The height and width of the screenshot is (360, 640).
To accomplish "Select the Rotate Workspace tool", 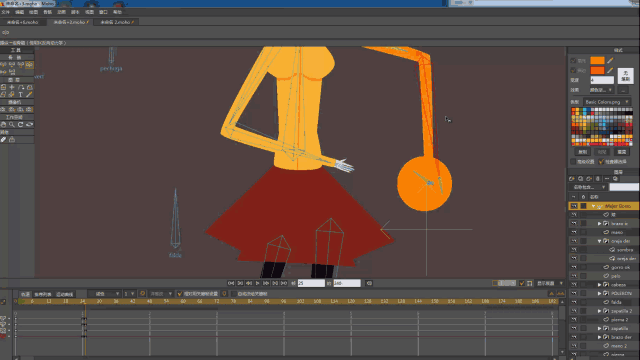I will tap(20, 124).
